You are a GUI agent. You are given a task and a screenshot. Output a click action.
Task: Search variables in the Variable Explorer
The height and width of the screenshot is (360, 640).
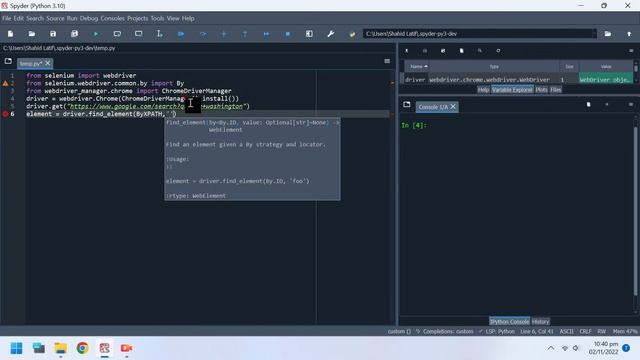click(480, 51)
